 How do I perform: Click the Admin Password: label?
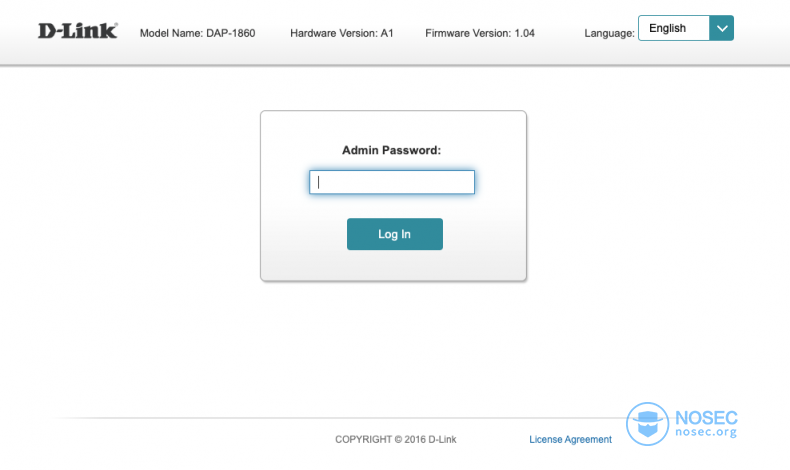392,150
